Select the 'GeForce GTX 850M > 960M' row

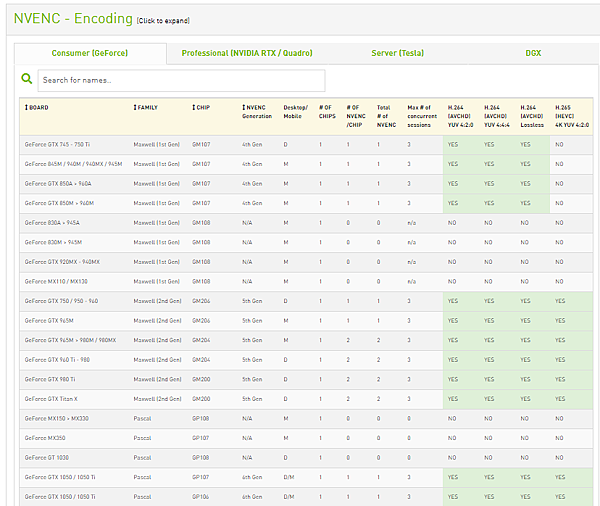(x=306, y=203)
